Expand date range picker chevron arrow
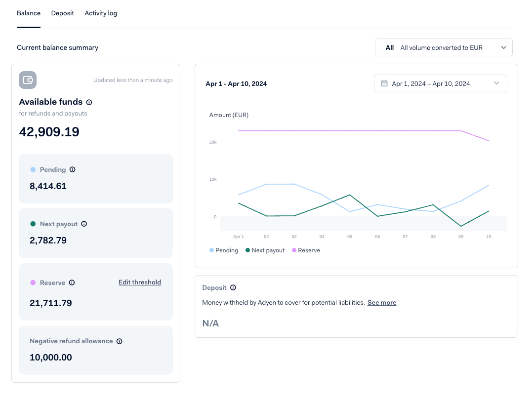 496,84
